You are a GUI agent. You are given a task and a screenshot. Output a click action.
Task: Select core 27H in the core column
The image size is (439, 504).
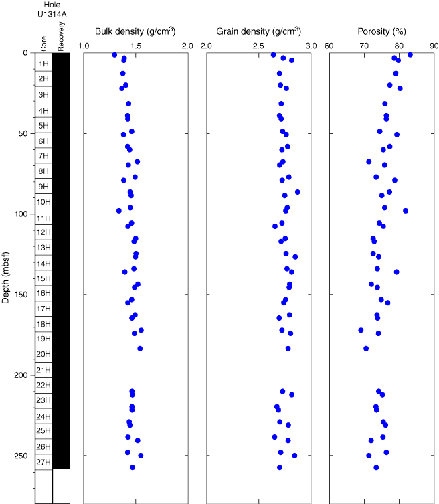pyautogui.click(x=43, y=461)
